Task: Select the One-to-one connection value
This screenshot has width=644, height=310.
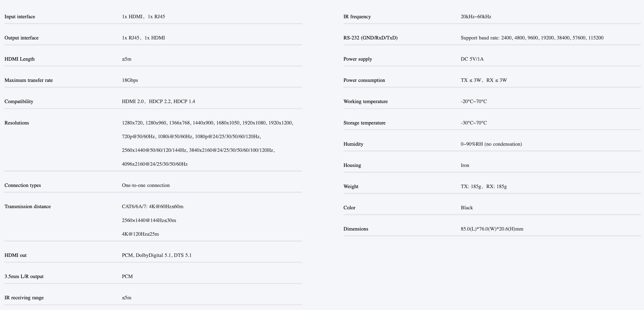Action: (x=146, y=185)
